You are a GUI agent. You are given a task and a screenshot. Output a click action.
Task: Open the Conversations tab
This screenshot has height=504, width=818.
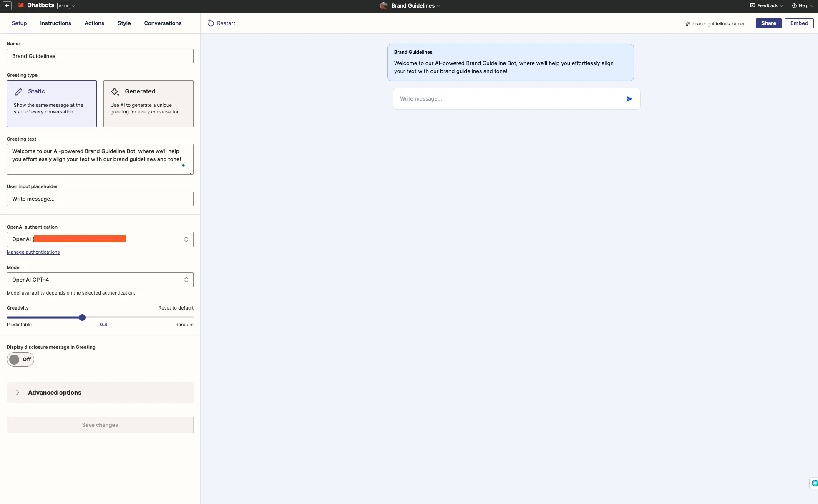point(163,23)
